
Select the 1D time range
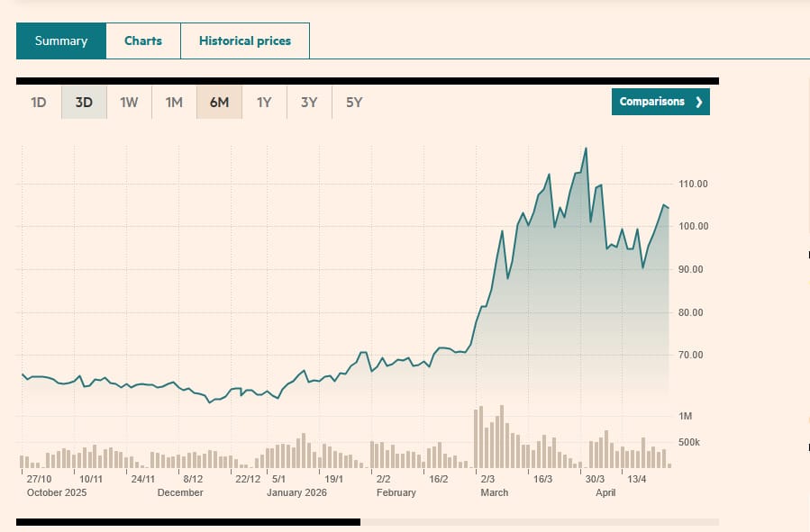39,103
